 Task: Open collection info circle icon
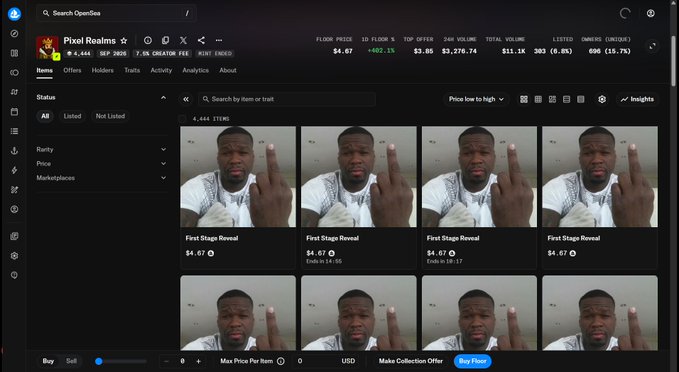(148, 40)
